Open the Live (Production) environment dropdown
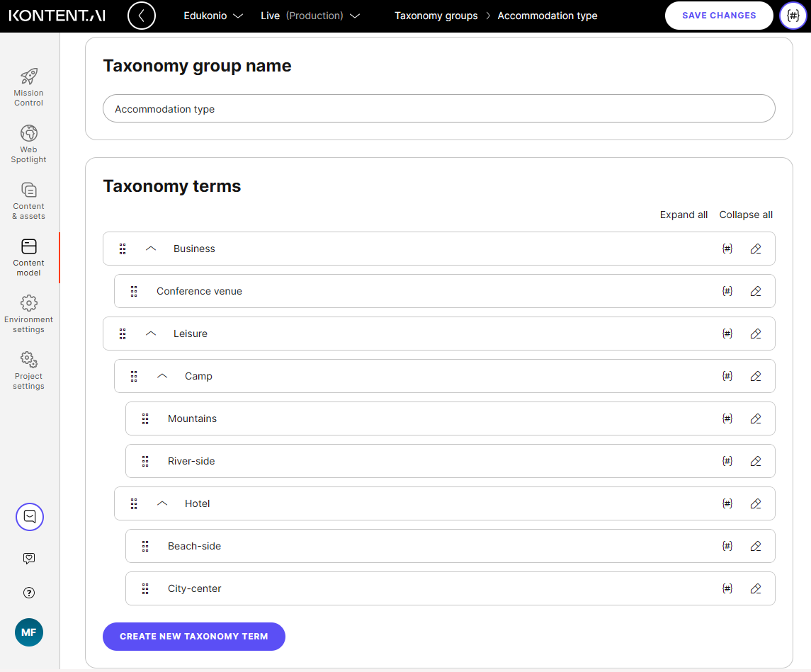Image resolution: width=811 pixels, height=672 pixels. pyautogui.click(x=310, y=15)
